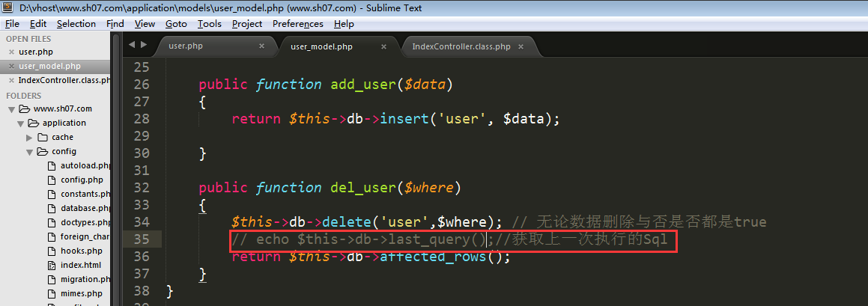Close user_model.php in the Open Files list
Image resolution: width=868 pixels, height=306 pixels.
tap(11, 67)
